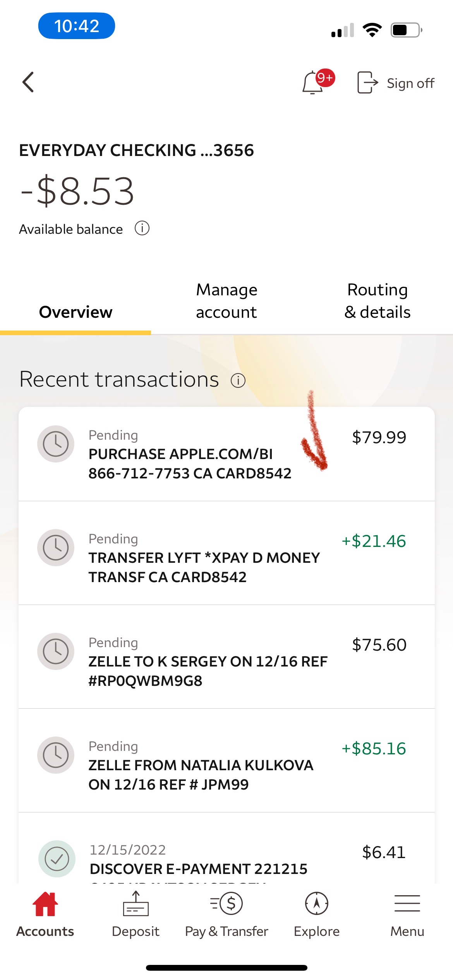Go to Accounts home icon

pyautogui.click(x=45, y=904)
